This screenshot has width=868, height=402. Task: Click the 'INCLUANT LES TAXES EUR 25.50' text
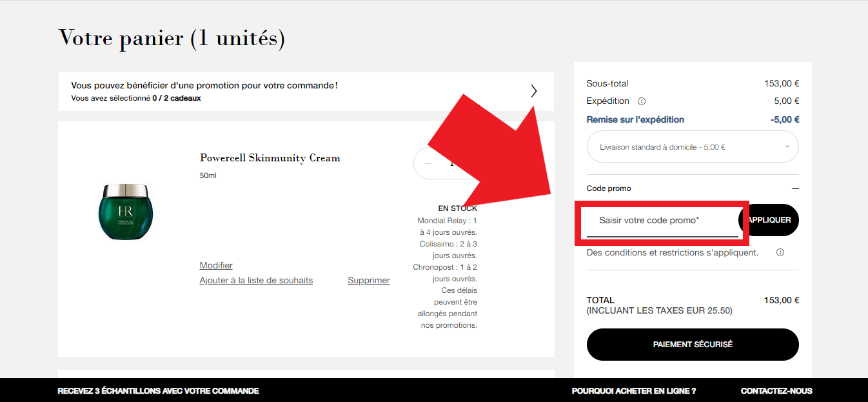coord(660,310)
